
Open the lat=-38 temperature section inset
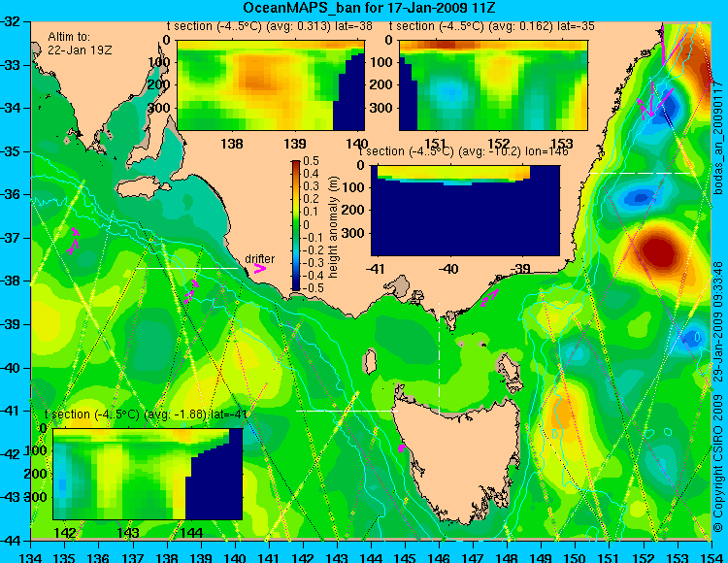pos(271,85)
